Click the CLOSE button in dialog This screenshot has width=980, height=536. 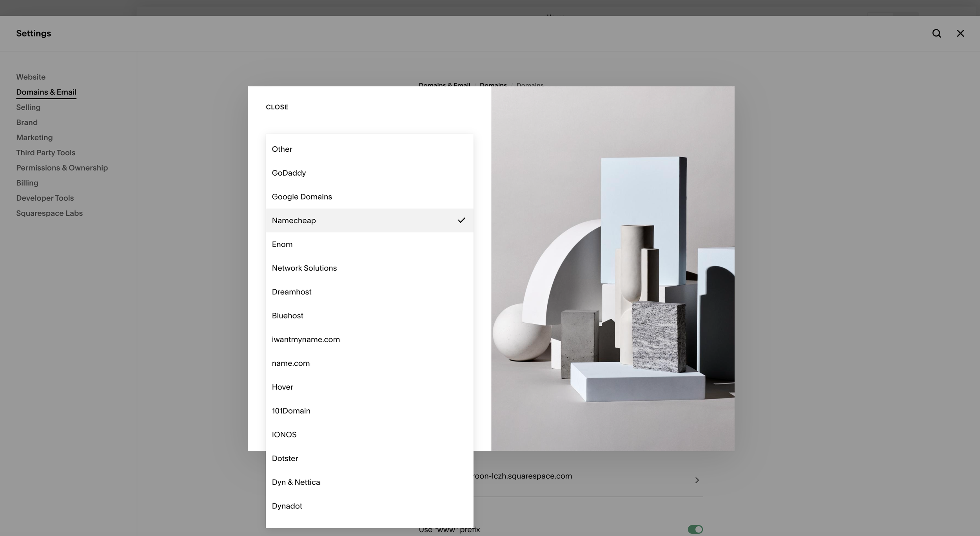(277, 107)
